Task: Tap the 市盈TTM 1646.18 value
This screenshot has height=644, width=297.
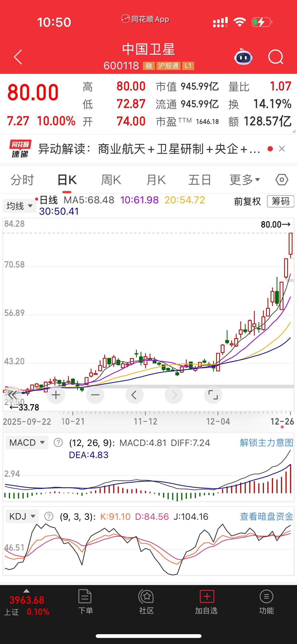Action: point(187,121)
